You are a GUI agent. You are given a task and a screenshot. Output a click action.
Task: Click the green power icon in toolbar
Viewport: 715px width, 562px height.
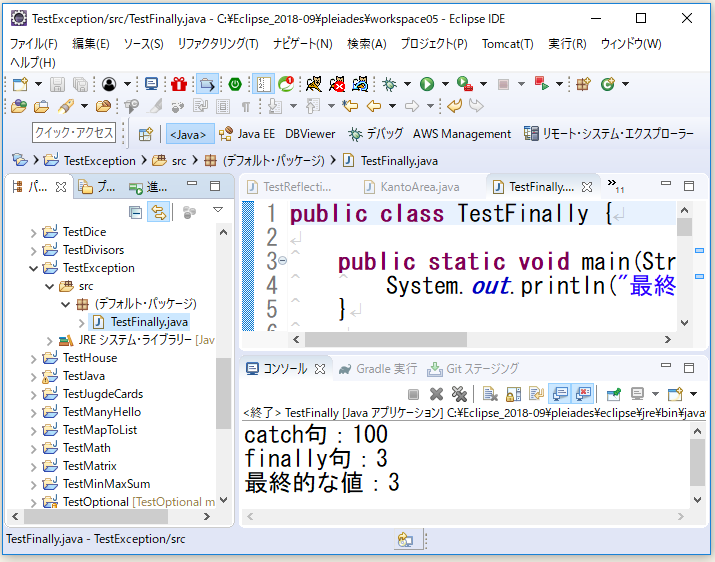coord(235,84)
